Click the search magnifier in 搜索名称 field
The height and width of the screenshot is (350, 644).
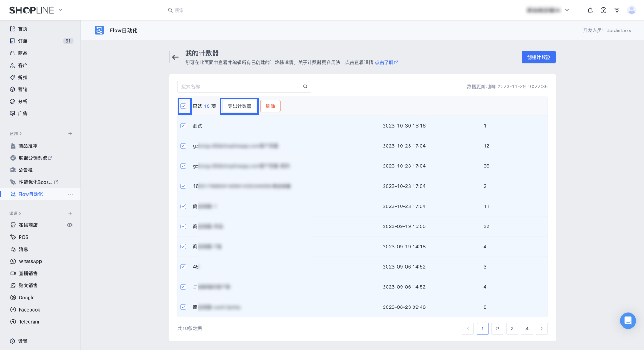[x=305, y=87]
